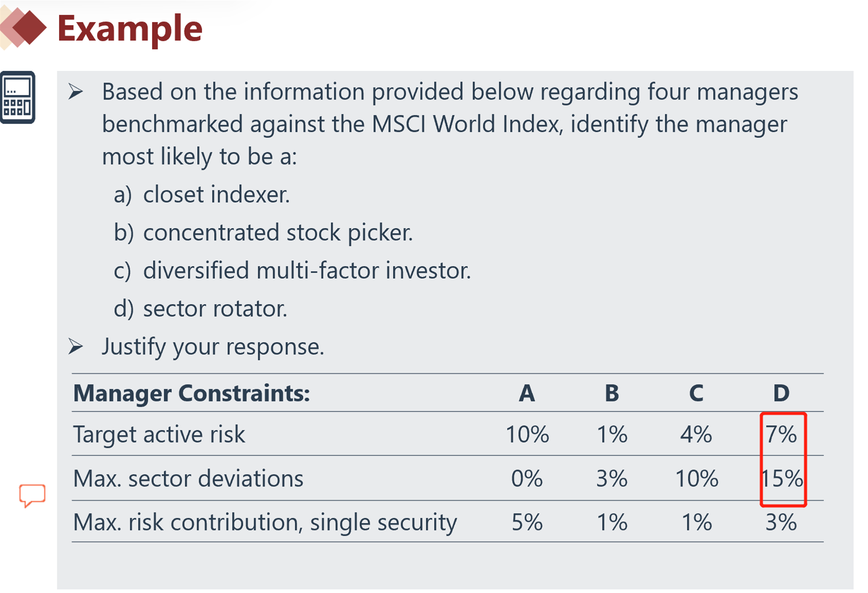Click the arrow bullet before 'Based on'
This screenshot has width=868, height=593.
pos(76,92)
